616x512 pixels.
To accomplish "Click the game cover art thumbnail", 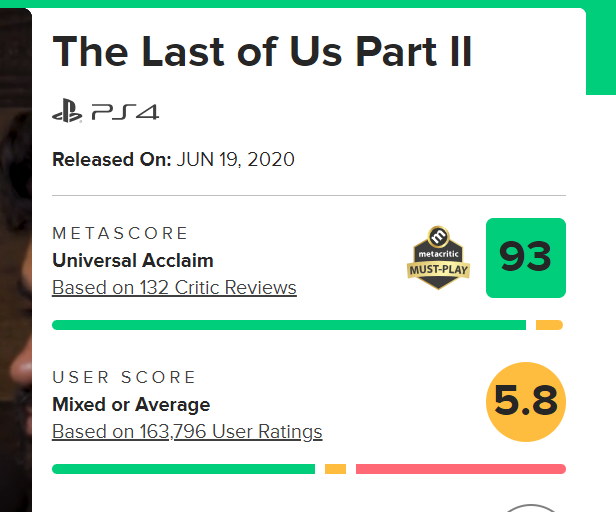I will click(x=16, y=259).
